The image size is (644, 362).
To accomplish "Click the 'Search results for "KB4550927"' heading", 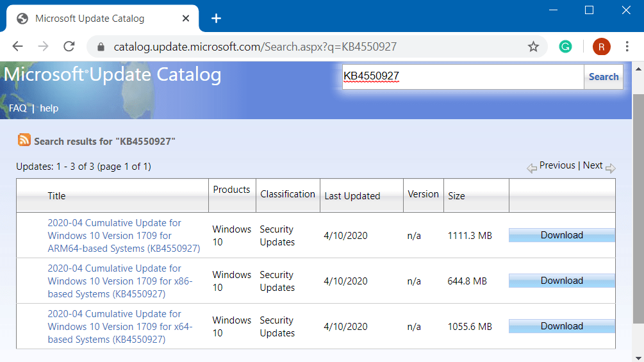I will 104,142.
